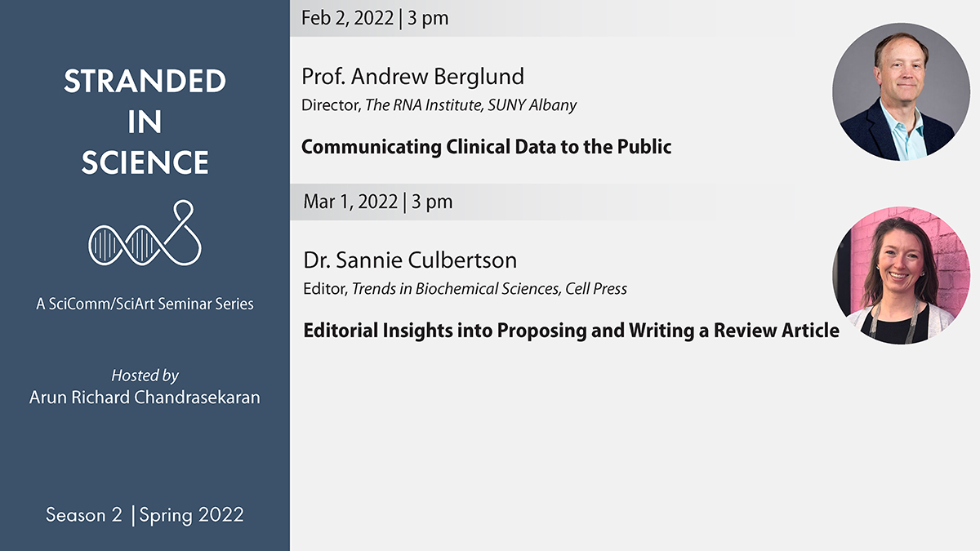Click host name Arun Richard Chandrasekaran

tap(145, 399)
